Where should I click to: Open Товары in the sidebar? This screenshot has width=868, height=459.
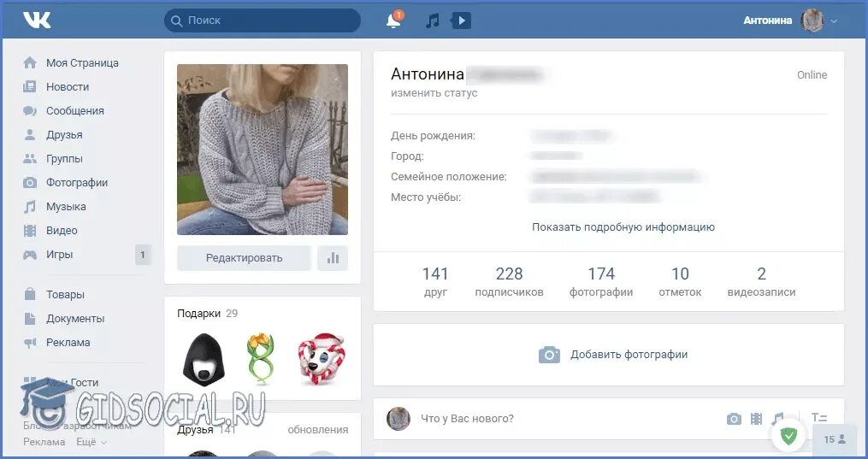(x=65, y=295)
